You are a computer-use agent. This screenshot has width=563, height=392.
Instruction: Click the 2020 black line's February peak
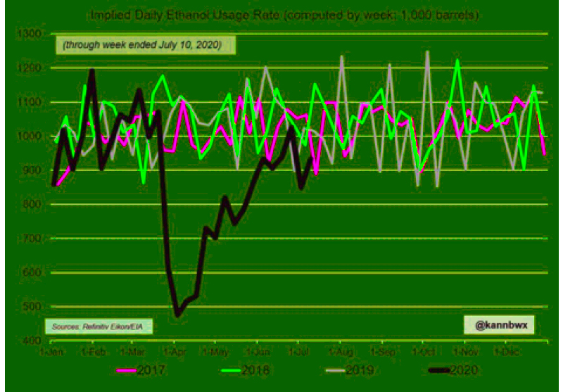tap(92, 70)
